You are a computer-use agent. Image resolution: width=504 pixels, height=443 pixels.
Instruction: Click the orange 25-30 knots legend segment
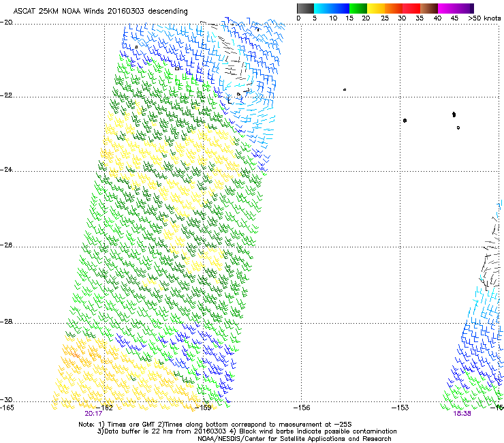click(394, 8)
